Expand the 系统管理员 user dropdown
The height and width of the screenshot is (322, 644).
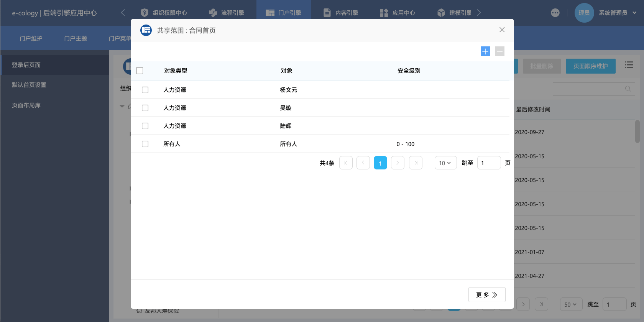tap(634, 13)
